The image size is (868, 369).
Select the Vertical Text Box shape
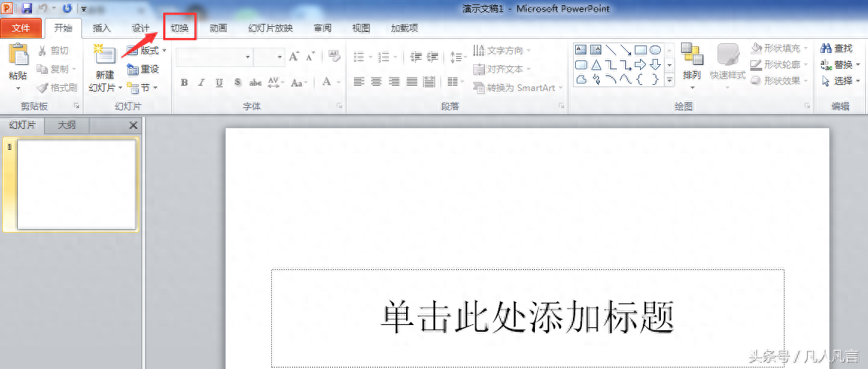tap(595, 50)
